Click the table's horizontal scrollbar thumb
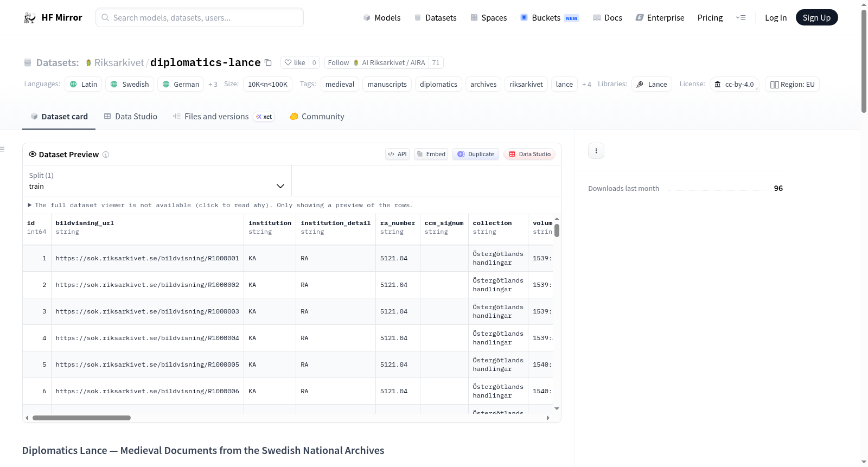The image size is (868, 467). tap(81, 418)
